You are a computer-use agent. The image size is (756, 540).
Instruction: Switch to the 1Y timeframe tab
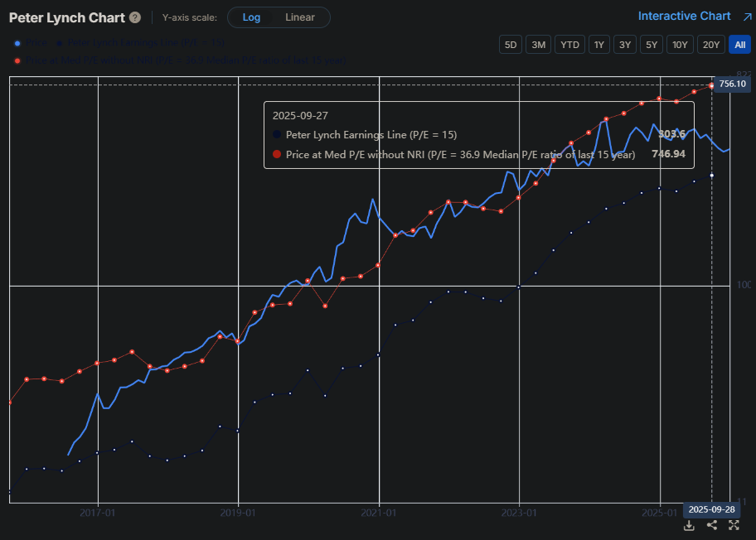(x=599, y=44)
